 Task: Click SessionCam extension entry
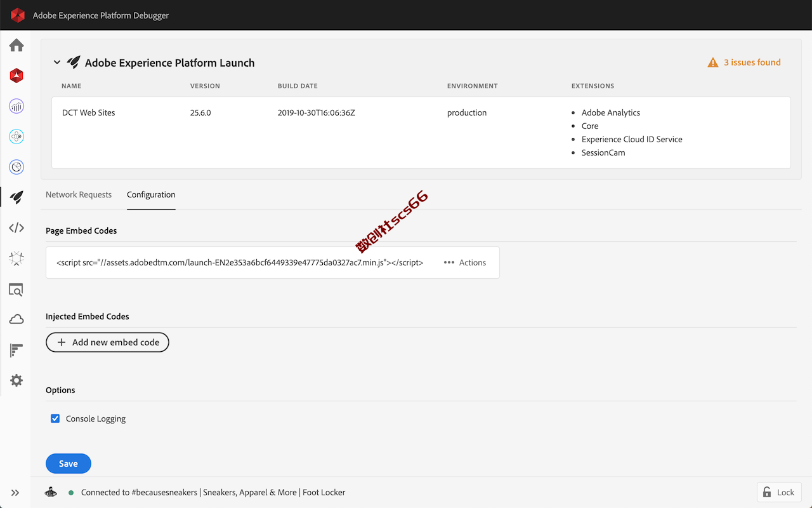[x=603, y=152]
